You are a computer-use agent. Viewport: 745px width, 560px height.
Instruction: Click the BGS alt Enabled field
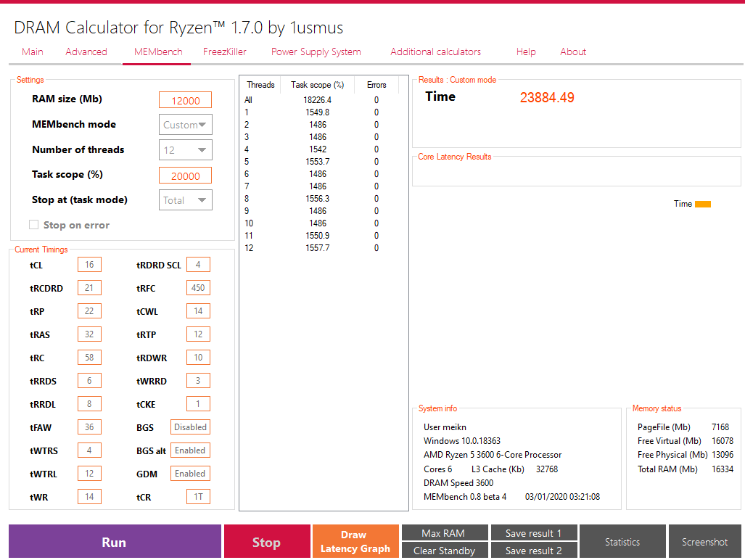click(190, 450)
